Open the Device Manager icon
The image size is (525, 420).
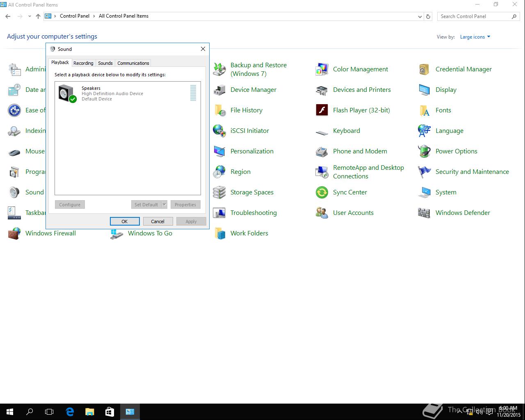[x=219, y=90]
